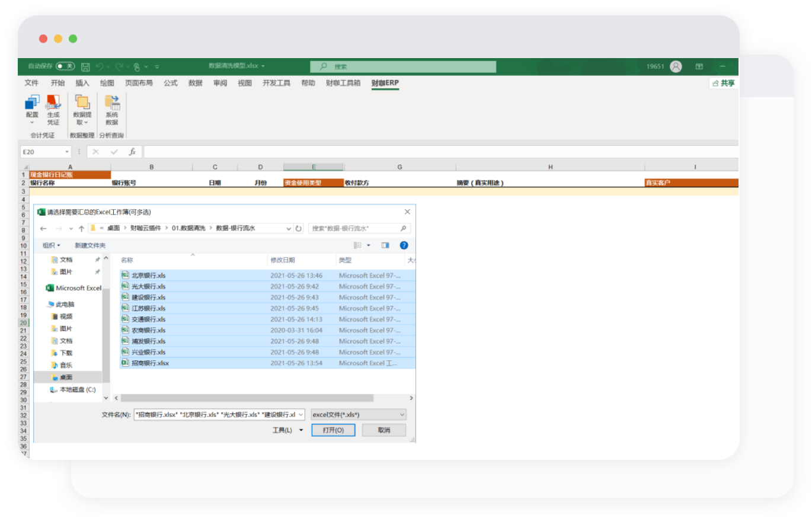Switch to the 财咖工具箱 tab
The width and height of the screenshot is (812, 518).
point(343,83)
